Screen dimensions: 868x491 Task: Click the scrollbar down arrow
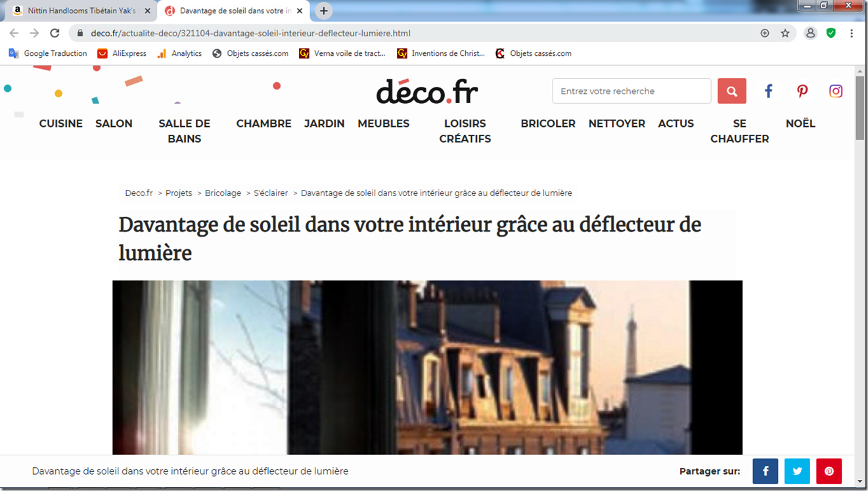pos(859,482)
